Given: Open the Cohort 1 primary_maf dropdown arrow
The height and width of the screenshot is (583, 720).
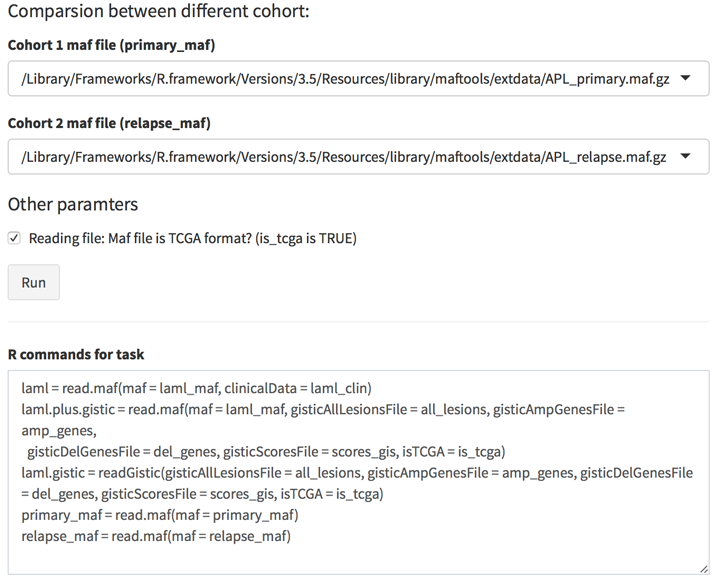Looking at the screenshot, I should click(685, 78).
